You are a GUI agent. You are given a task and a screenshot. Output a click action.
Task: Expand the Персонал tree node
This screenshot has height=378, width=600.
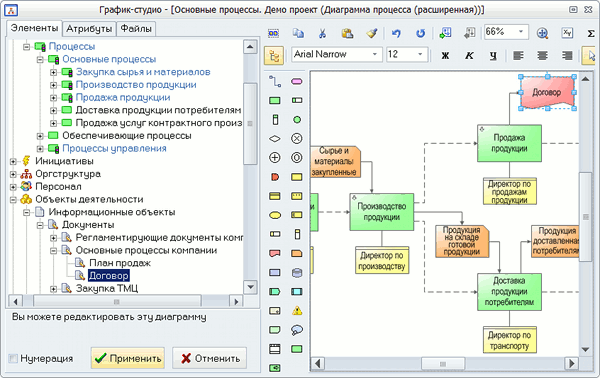(x=13, y=187)
